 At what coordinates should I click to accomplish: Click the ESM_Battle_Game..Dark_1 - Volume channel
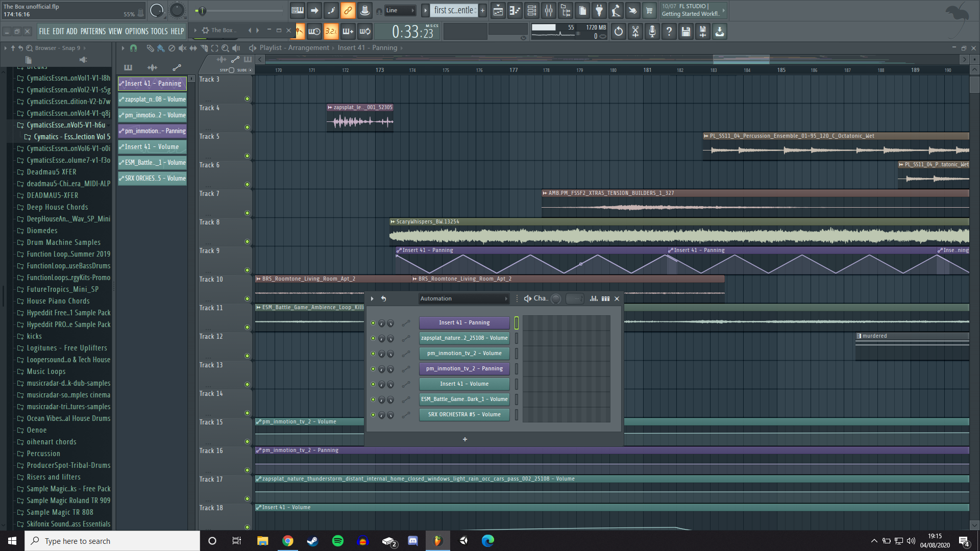(464, 399)
